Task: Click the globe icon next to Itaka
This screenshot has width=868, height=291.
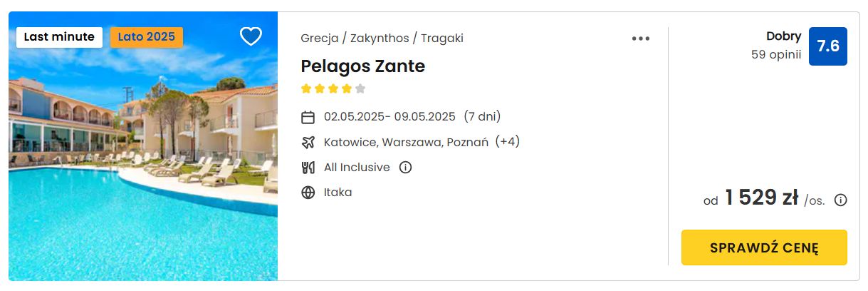Action: pyautogui.click(x=308, y=193)
